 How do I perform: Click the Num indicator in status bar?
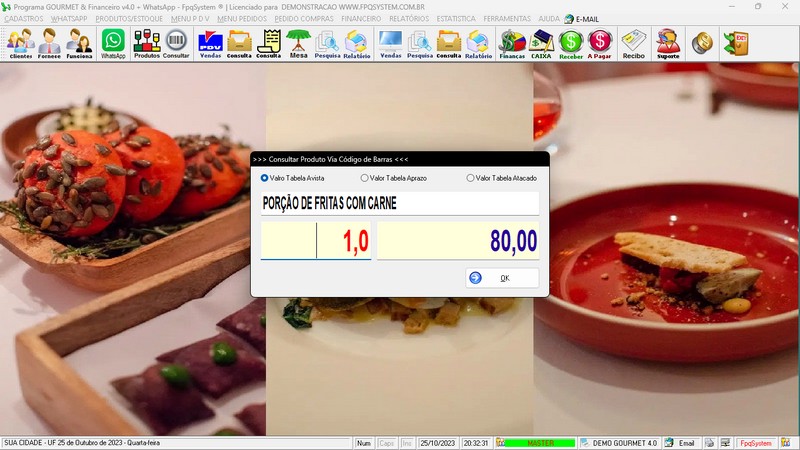[x=364, y=443]
